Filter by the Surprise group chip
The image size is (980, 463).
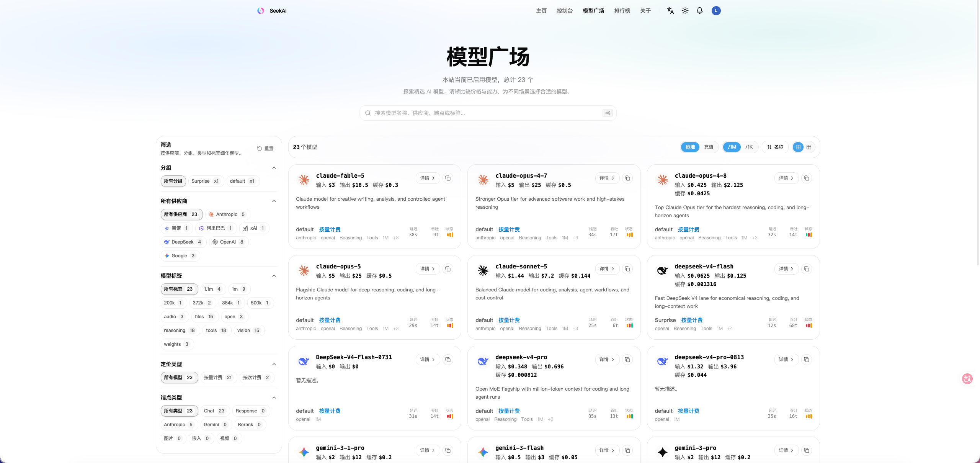point(206,181)
